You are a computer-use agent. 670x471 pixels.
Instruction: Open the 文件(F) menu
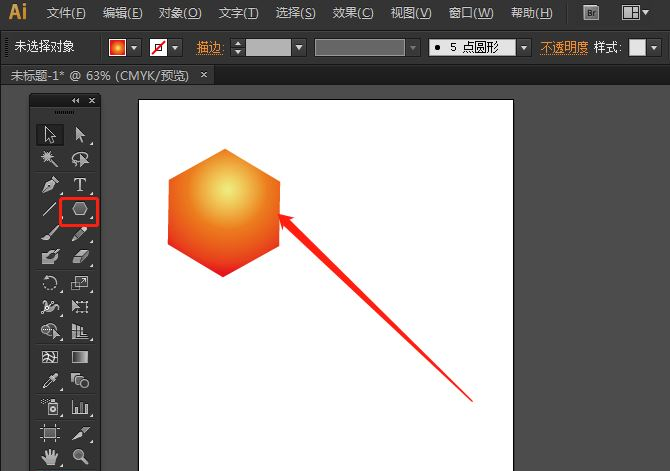click(66, 13)
